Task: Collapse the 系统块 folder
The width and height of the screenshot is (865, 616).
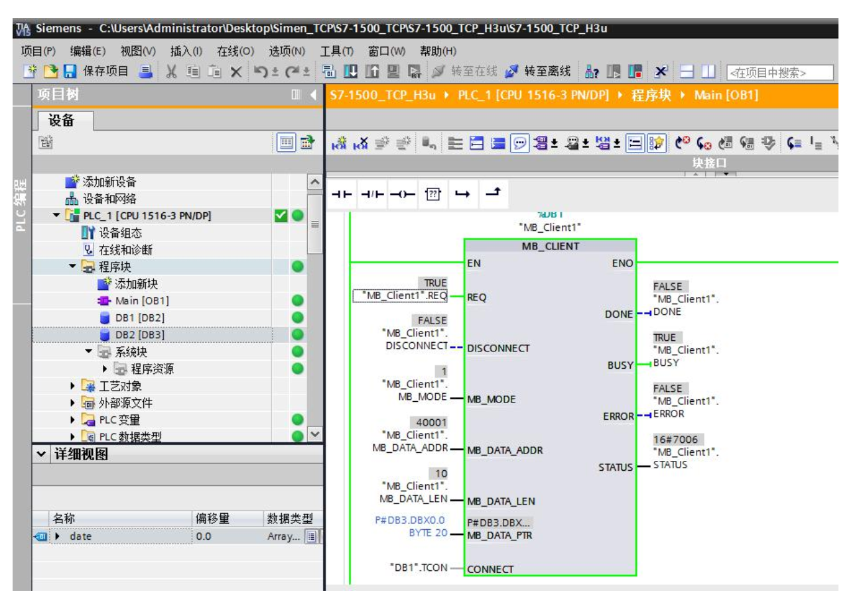Action: (x=88, y=351)
